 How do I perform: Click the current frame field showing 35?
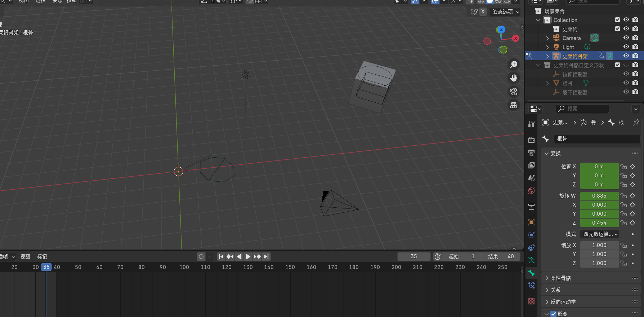pos(414,256)
